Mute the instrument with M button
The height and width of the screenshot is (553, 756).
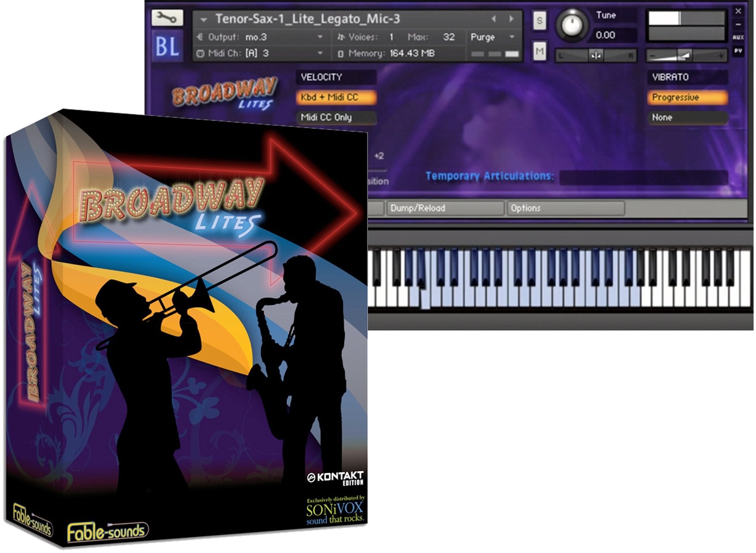tap(539, 52)
